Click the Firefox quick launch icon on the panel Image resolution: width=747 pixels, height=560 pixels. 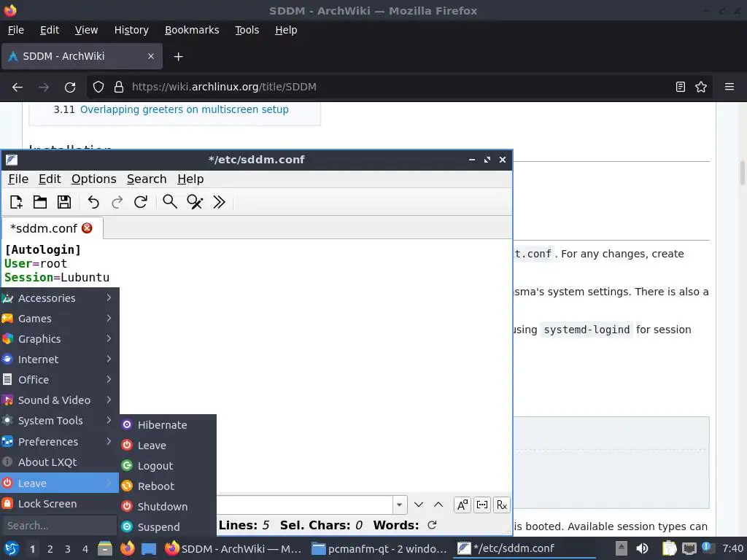[127, 548]
